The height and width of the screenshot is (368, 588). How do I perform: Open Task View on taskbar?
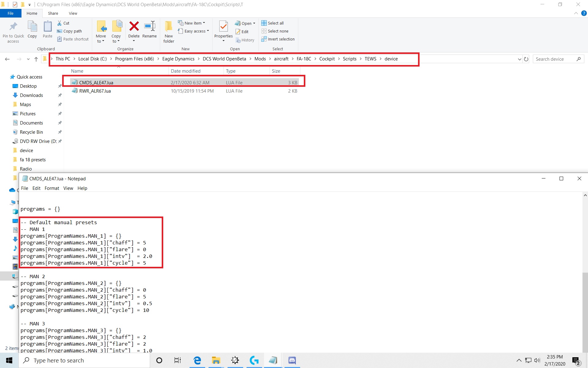pyautogui.click(x=178, y=360)
